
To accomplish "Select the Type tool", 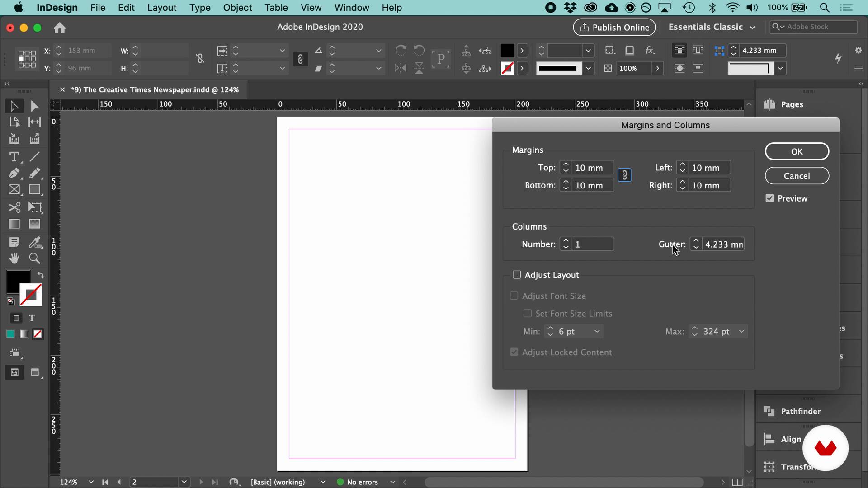I will click(x=14, y=157).
